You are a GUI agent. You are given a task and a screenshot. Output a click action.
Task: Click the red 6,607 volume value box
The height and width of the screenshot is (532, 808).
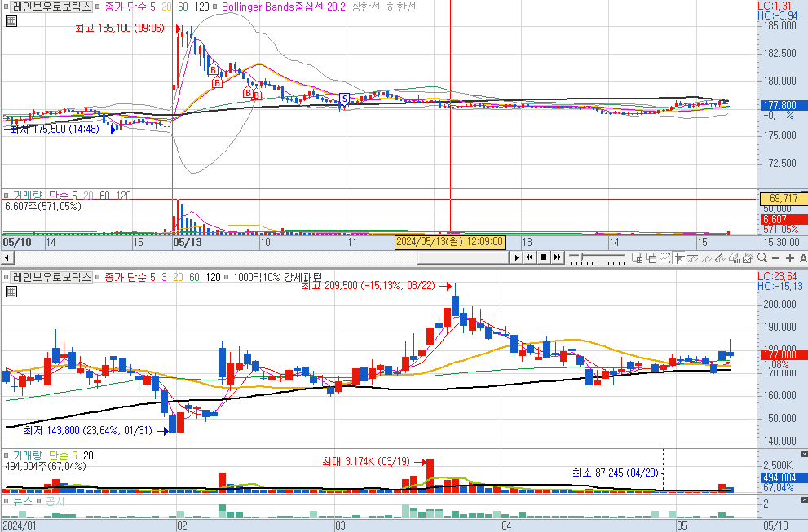[784, 219]
